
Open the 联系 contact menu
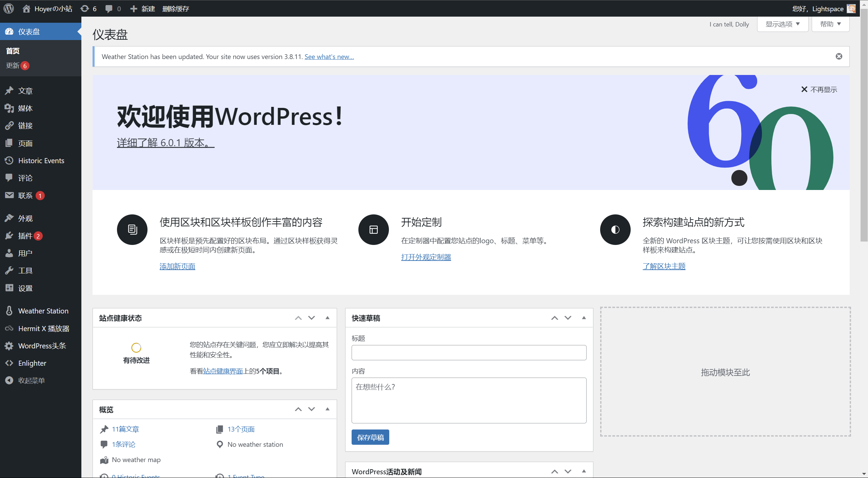click(x=41, y=195)
